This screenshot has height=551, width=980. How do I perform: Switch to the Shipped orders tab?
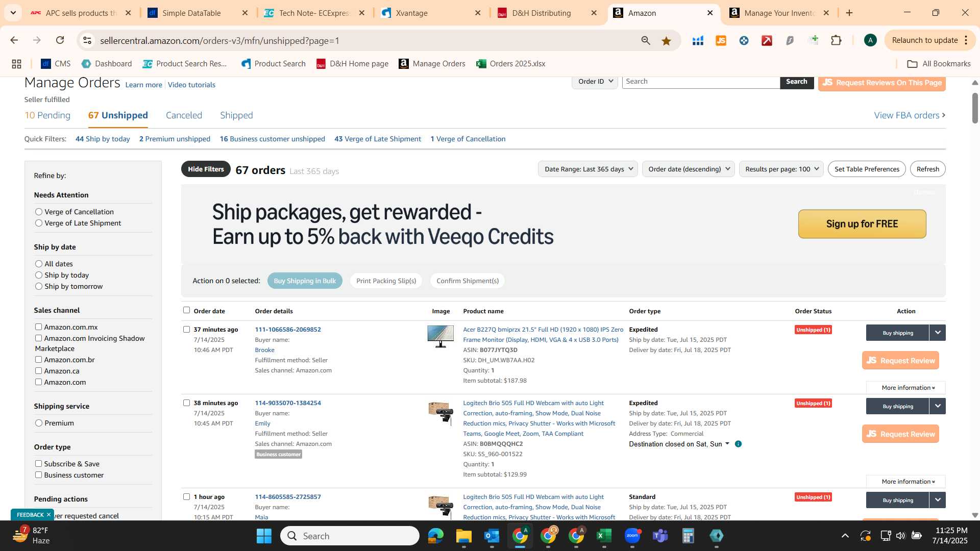(236, 115)
